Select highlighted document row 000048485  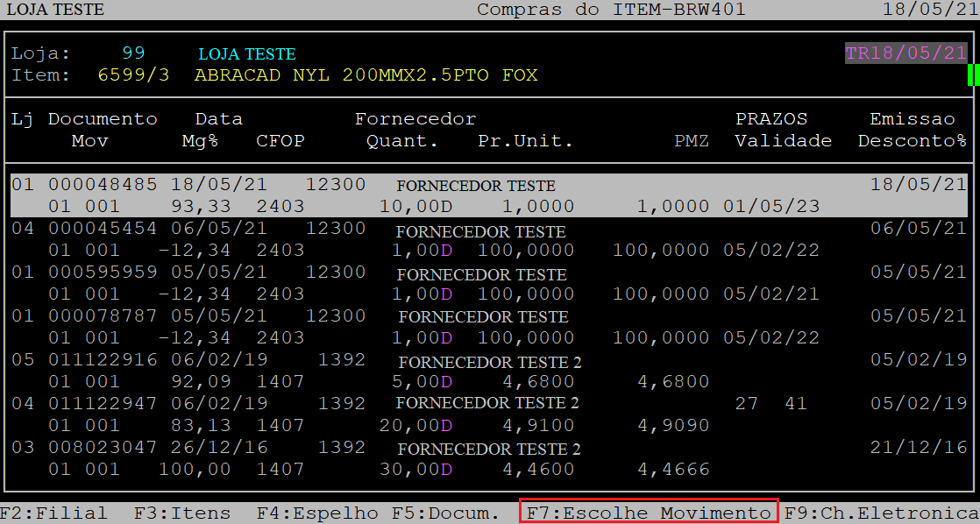pos(103,185)
